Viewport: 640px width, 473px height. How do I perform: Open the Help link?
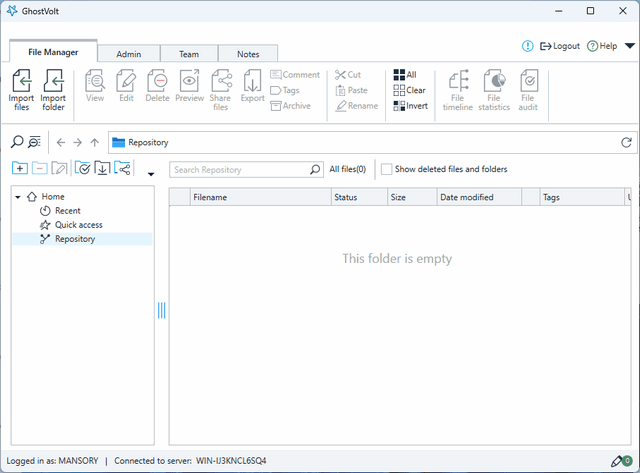(x=602, y=46)
